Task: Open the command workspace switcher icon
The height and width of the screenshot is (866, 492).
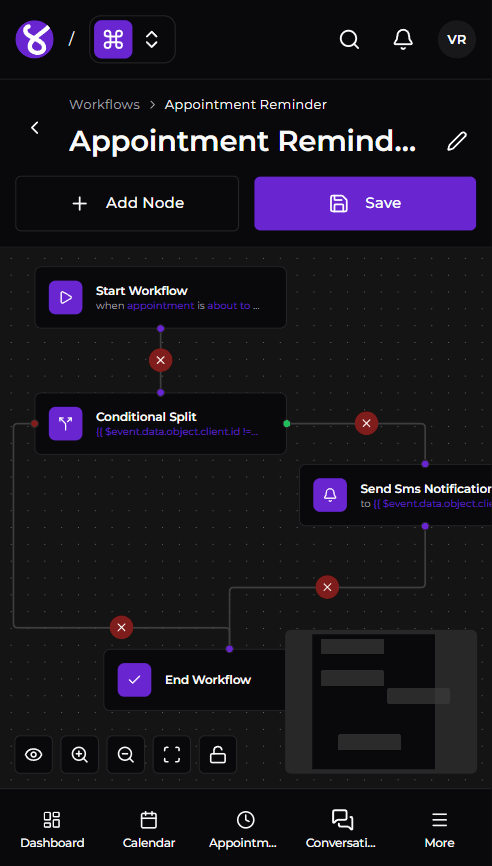Action: [x=113, y=39]
